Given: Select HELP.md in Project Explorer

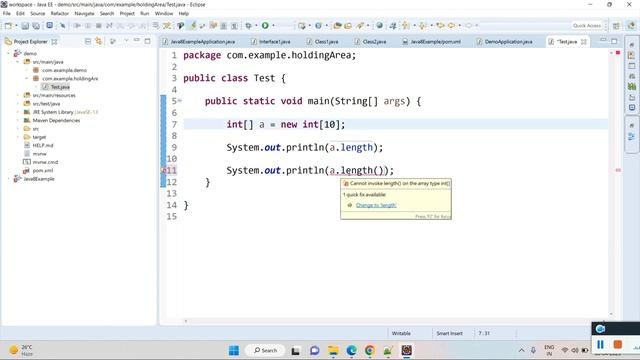Looking at the screenshot, I should click(x=38, y=145).
